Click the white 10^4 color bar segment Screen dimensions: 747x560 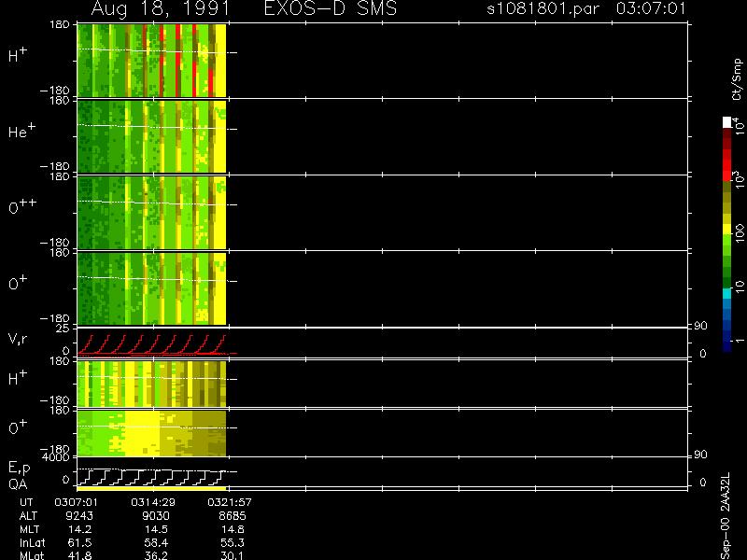tap(726, 122)
